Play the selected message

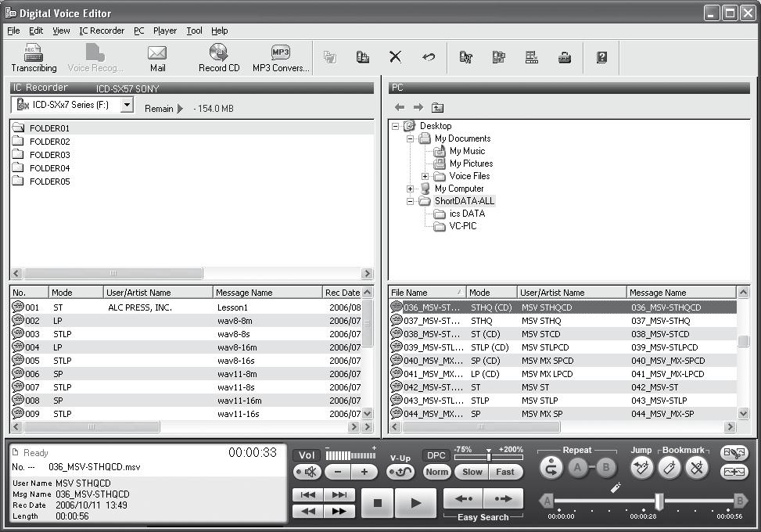click(x=415, y=503)
